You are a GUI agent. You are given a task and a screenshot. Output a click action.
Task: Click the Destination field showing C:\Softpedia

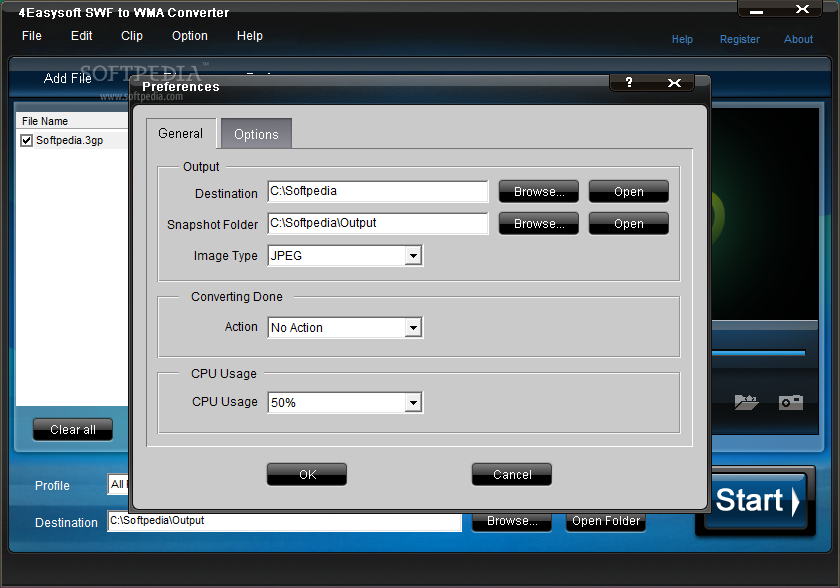click(378, 191)
